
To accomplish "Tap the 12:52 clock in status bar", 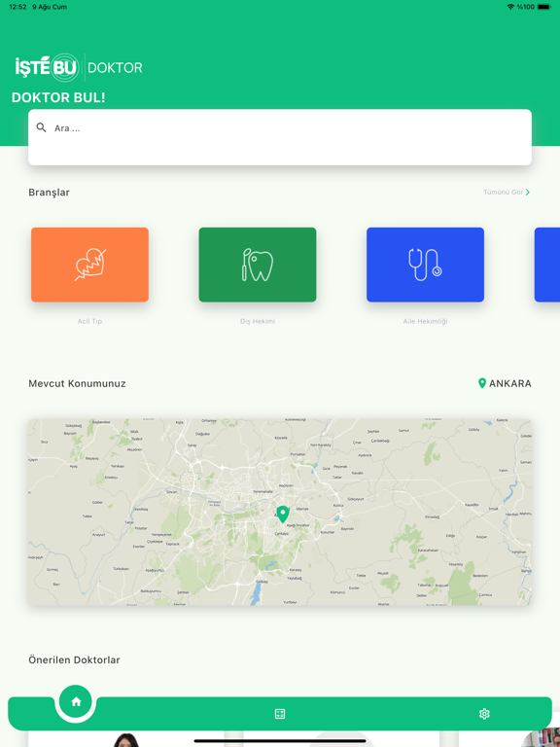I will coord(17,7).
